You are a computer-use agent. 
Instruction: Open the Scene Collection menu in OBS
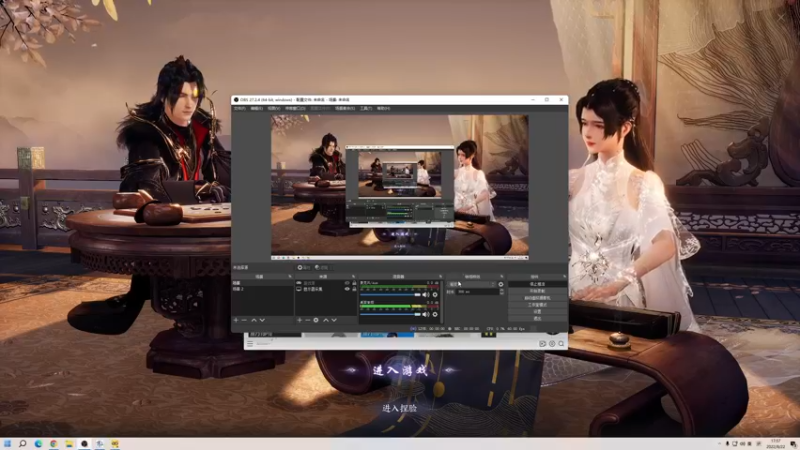[x=345, y=108]
